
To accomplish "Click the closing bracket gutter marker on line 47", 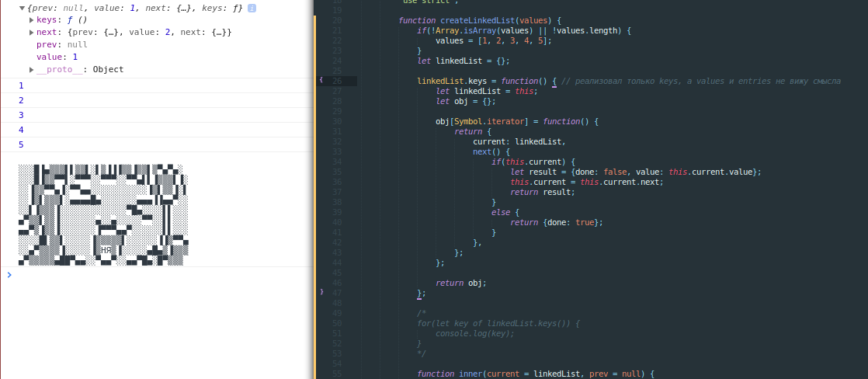I will [321, 293].
